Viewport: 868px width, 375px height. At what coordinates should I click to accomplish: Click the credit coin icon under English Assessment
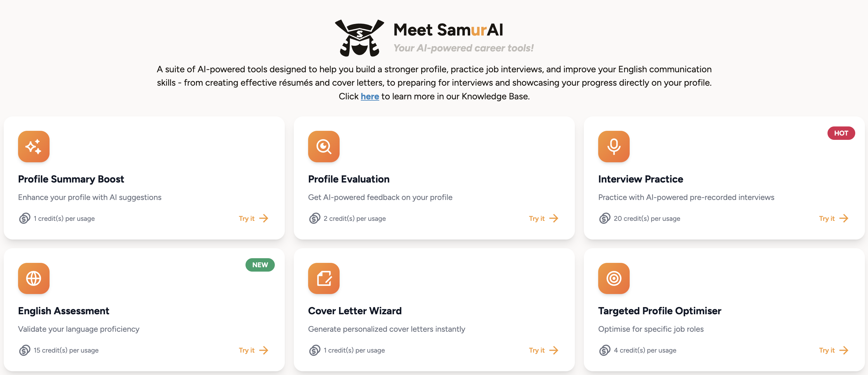point(24,350)
